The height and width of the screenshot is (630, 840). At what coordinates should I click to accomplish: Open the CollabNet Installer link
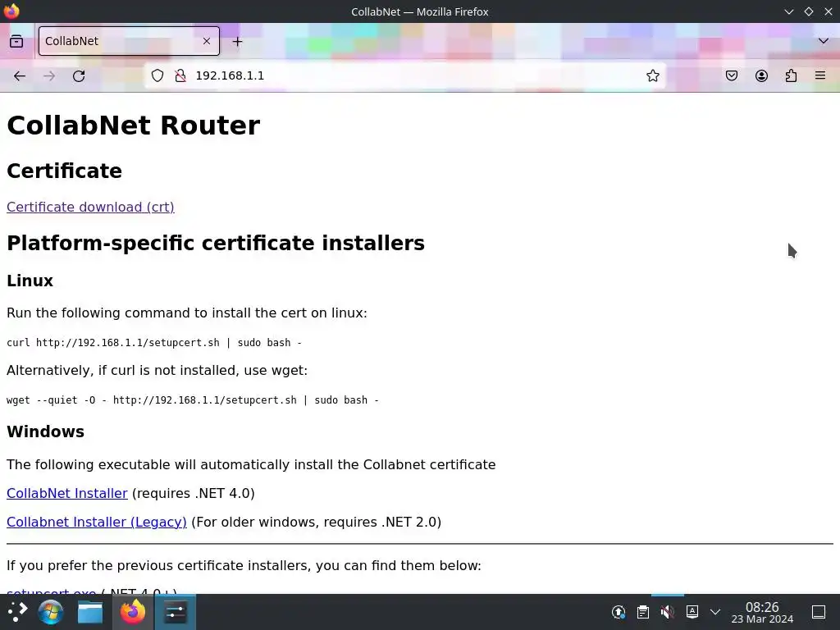[x=67, y=493]
